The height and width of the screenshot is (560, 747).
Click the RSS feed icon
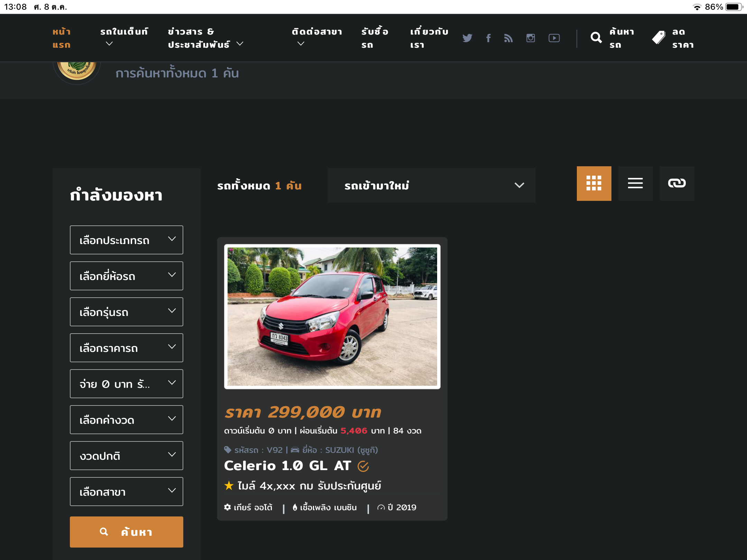point(508,38)
